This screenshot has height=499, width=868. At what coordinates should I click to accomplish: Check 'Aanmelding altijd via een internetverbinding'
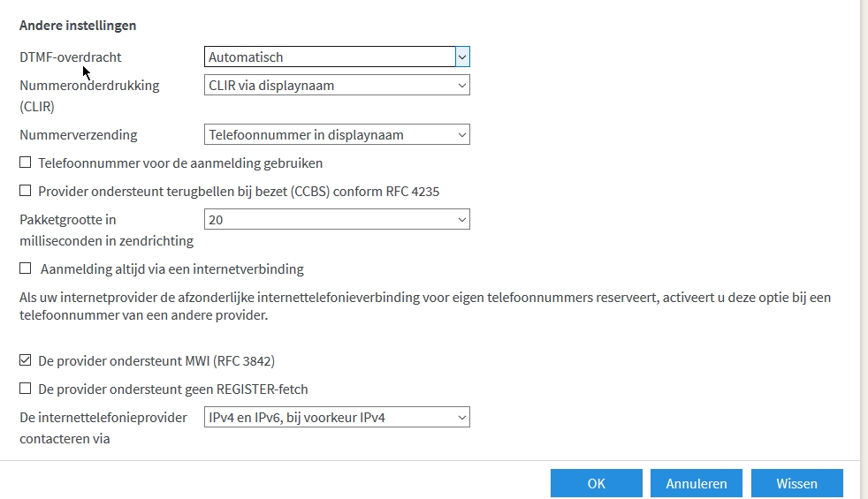26,268
